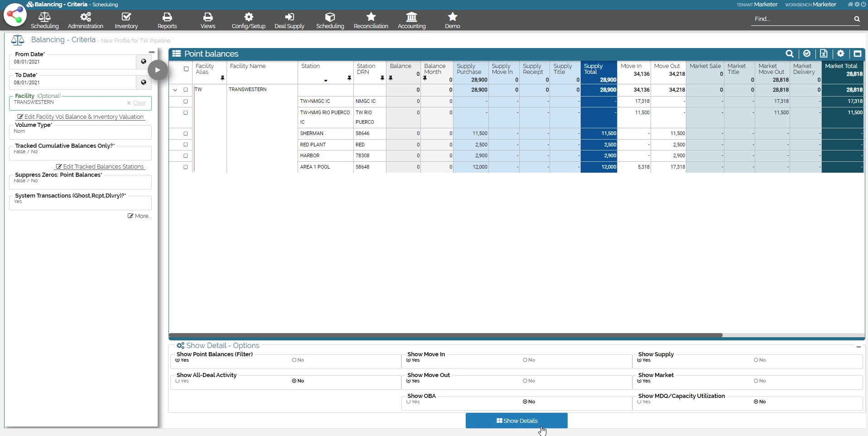Open the Reconciliation menu
This screenshot has height=436, width=868.
tap(371, 21)
